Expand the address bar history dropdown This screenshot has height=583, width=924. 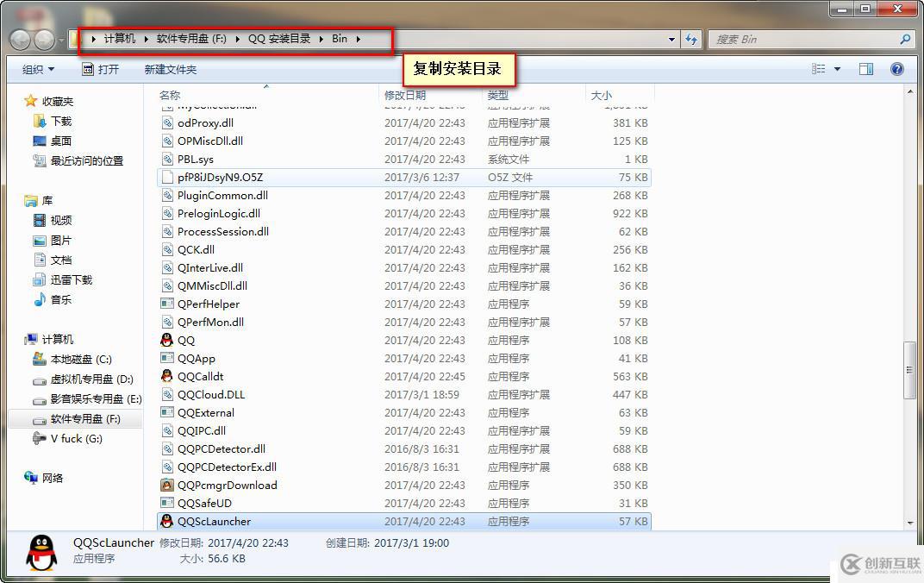pyautogui.click(x=671, y=40)
